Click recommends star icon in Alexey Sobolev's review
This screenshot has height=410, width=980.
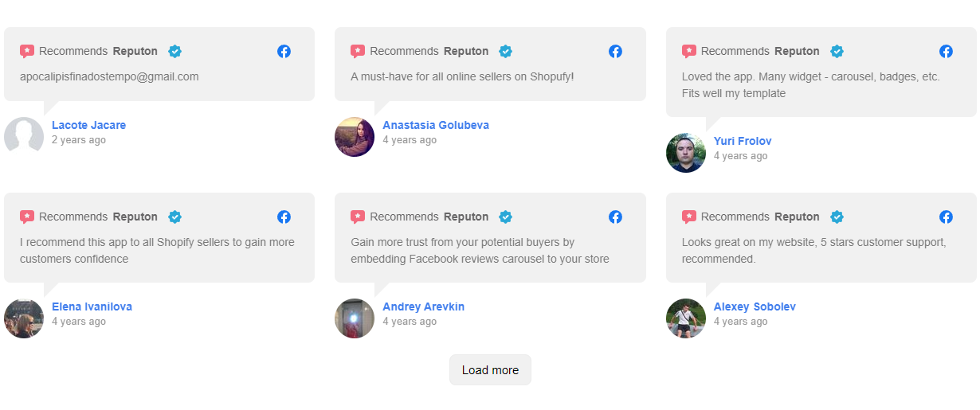[689, 217]
